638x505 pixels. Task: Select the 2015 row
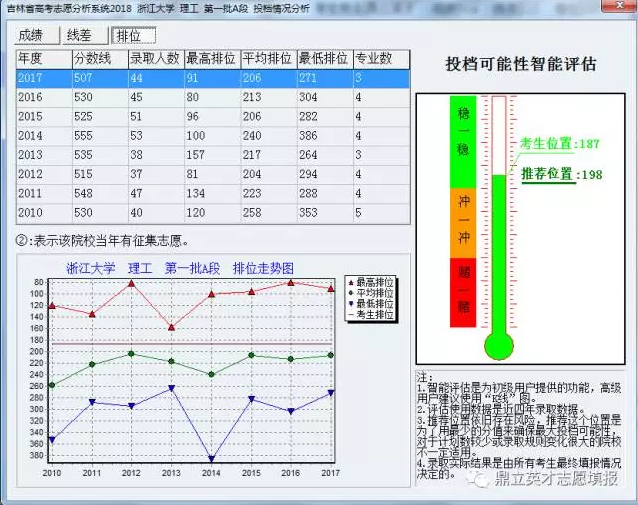point(213,116)
